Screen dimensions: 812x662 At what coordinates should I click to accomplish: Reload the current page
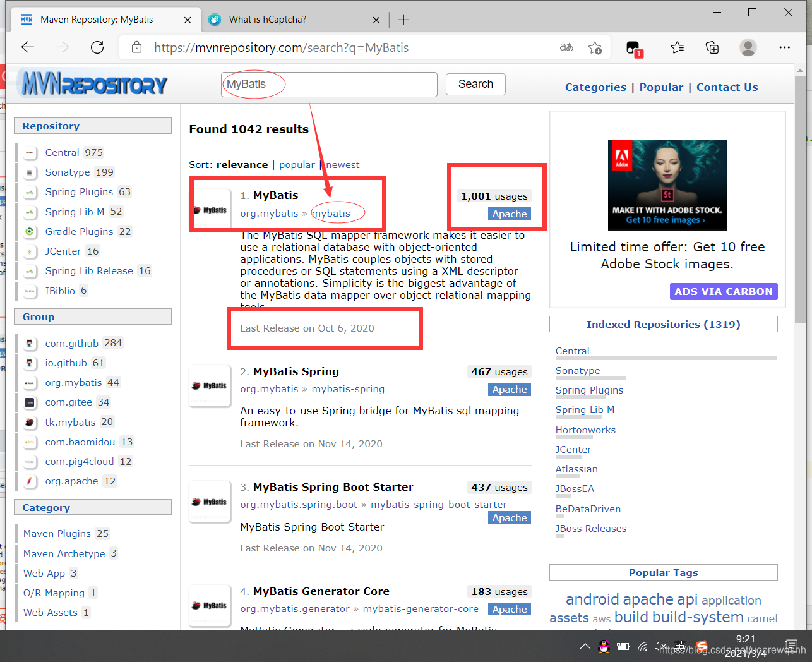[x=97, y=47]
